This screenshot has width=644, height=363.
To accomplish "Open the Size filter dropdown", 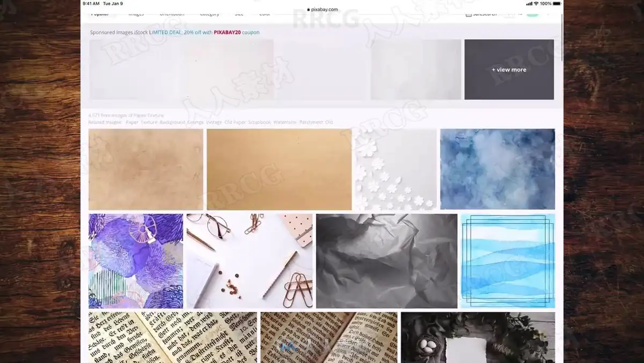I will (239, 14).
